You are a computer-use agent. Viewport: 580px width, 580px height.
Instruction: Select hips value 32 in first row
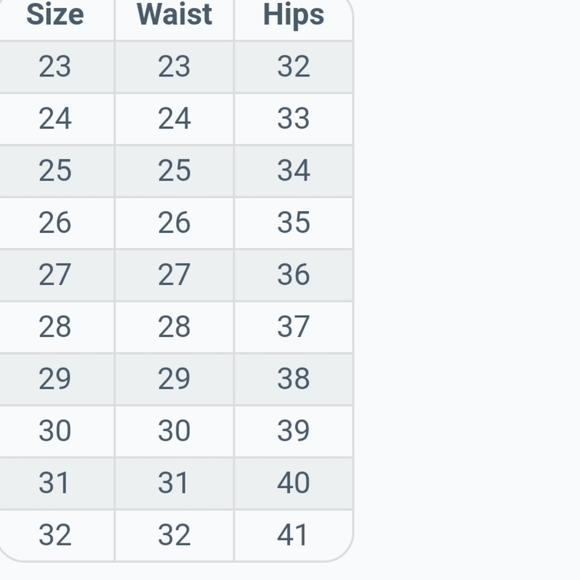click(x=294, y=67)
